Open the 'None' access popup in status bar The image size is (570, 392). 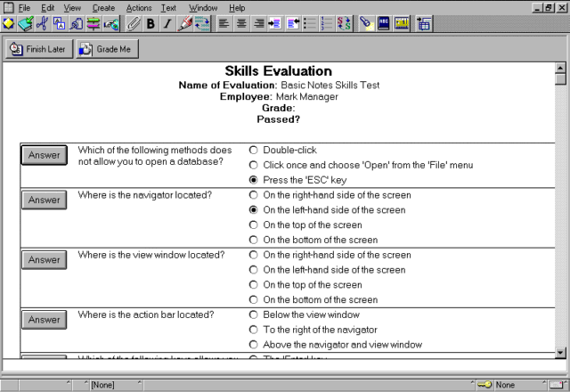[520, 385]
